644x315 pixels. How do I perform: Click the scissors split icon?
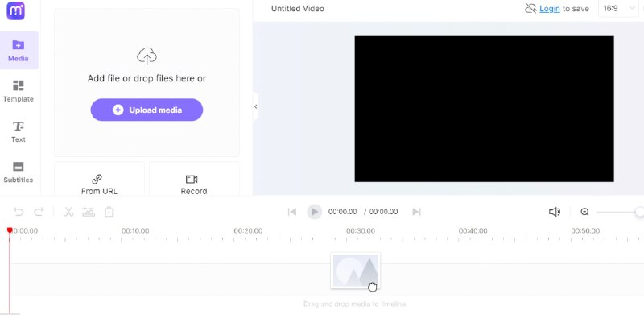click(68, 212)
